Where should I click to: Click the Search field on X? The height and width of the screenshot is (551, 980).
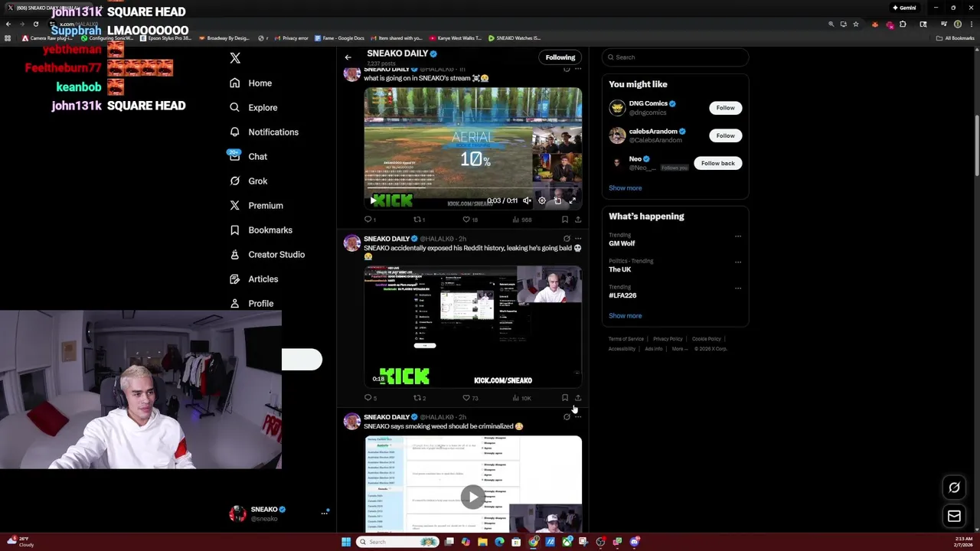tap(675, 57)
